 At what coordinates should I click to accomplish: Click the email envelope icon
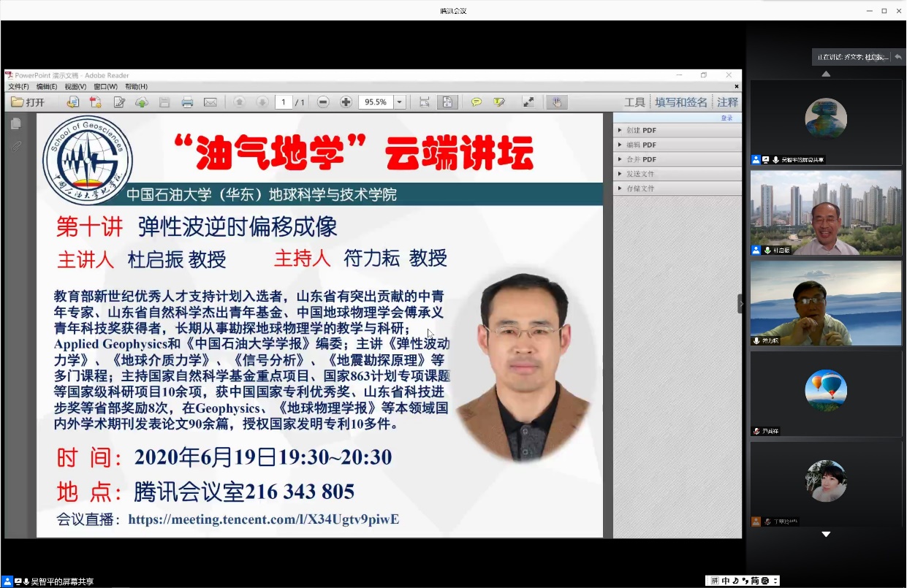(x=210, y=102)
